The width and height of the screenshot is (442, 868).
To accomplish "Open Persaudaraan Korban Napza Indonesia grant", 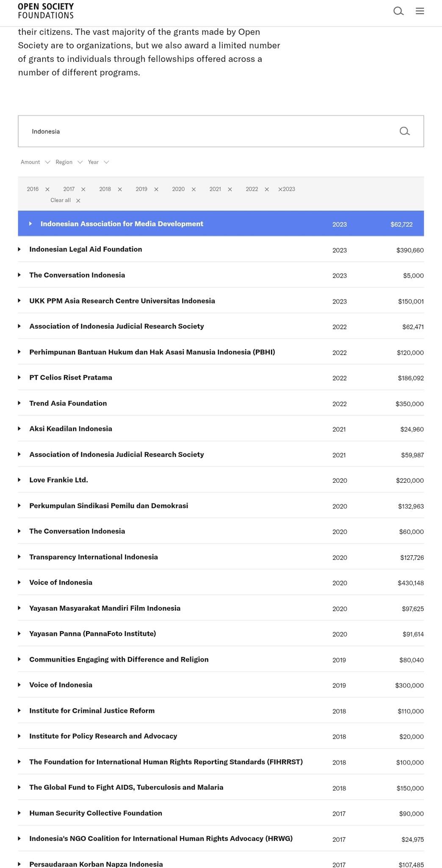I will [96, 864].
